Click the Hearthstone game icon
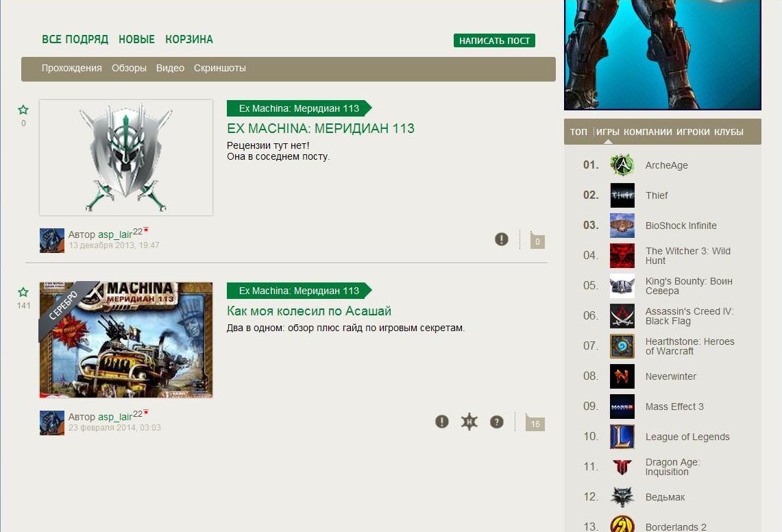The image size is (782, 532). (x=622, y=346)
